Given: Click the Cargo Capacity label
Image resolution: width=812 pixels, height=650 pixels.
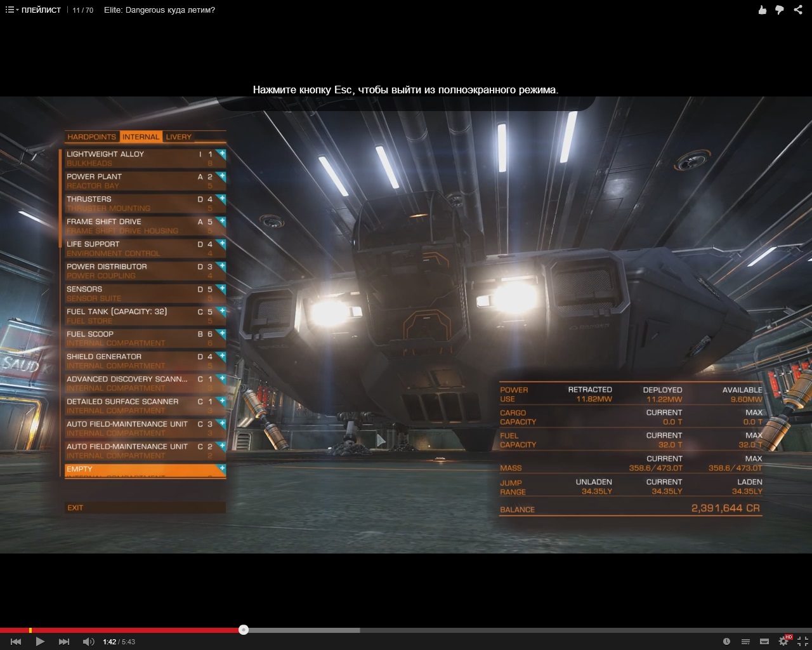Looking at the screenshot, I should [x=518, y=417].
